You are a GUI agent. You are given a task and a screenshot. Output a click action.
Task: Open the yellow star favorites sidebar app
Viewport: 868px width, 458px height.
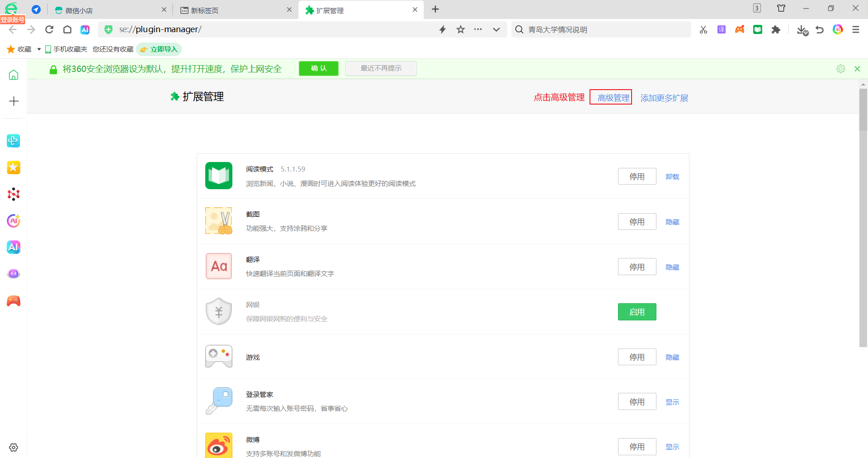coord(14,167)
